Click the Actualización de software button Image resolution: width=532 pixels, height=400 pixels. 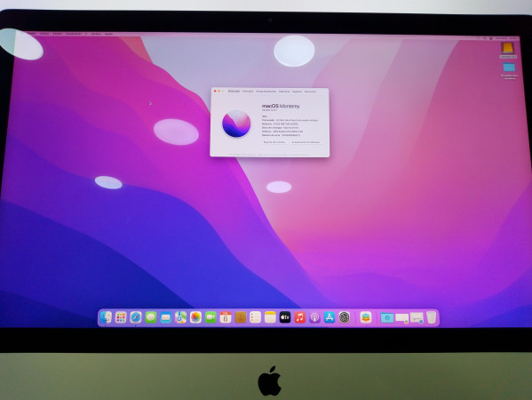pos(306,142)
